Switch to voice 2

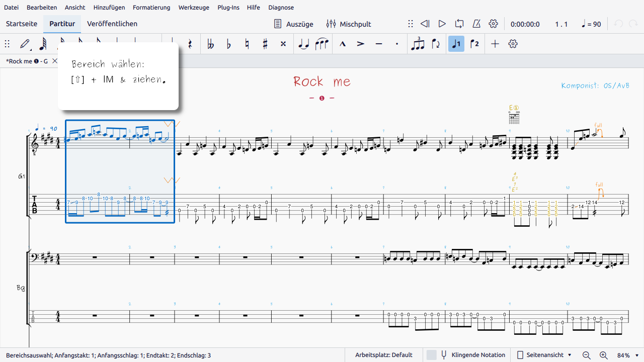(x=474, y=44)
